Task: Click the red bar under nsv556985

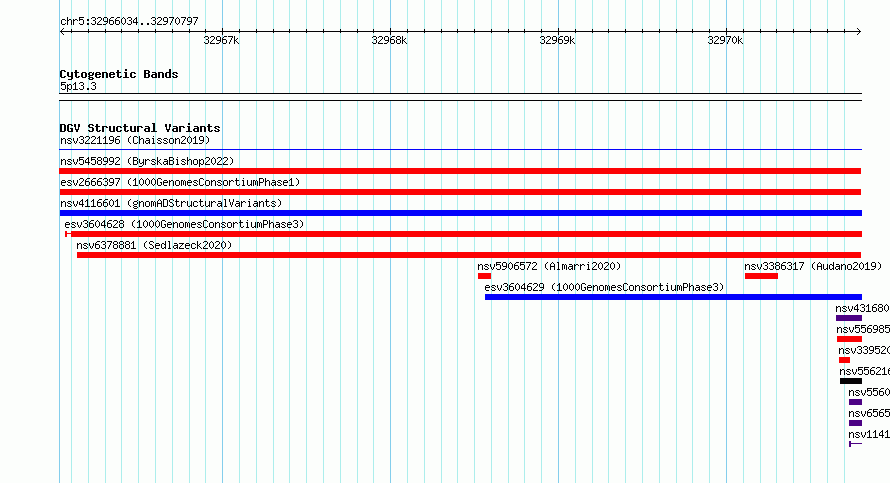Action: 849,339
